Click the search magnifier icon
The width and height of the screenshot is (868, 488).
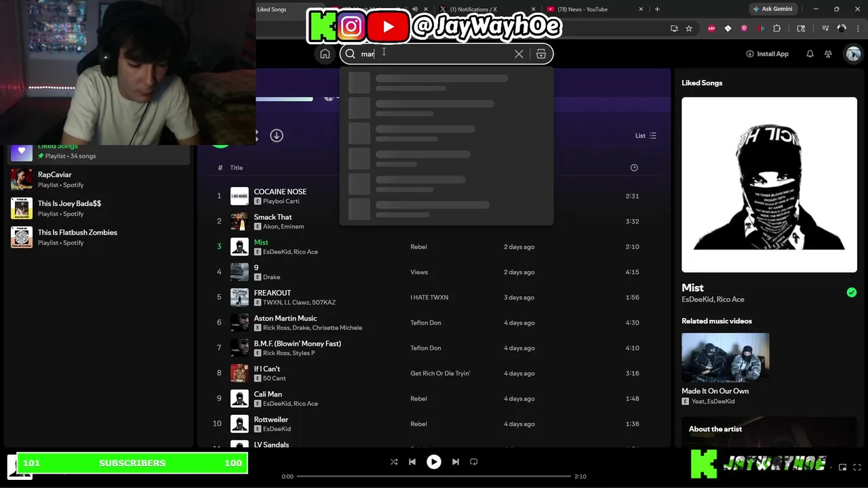pos(350,54)
